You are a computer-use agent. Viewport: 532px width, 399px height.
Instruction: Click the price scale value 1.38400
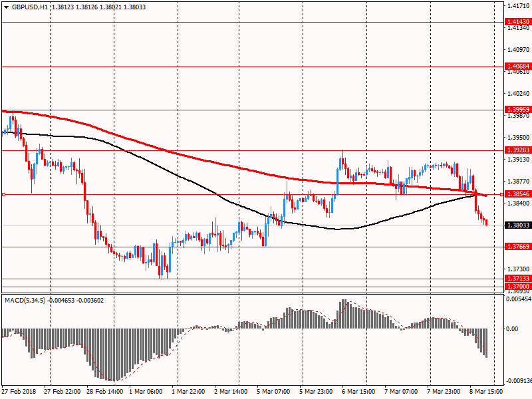pos(518,203)
